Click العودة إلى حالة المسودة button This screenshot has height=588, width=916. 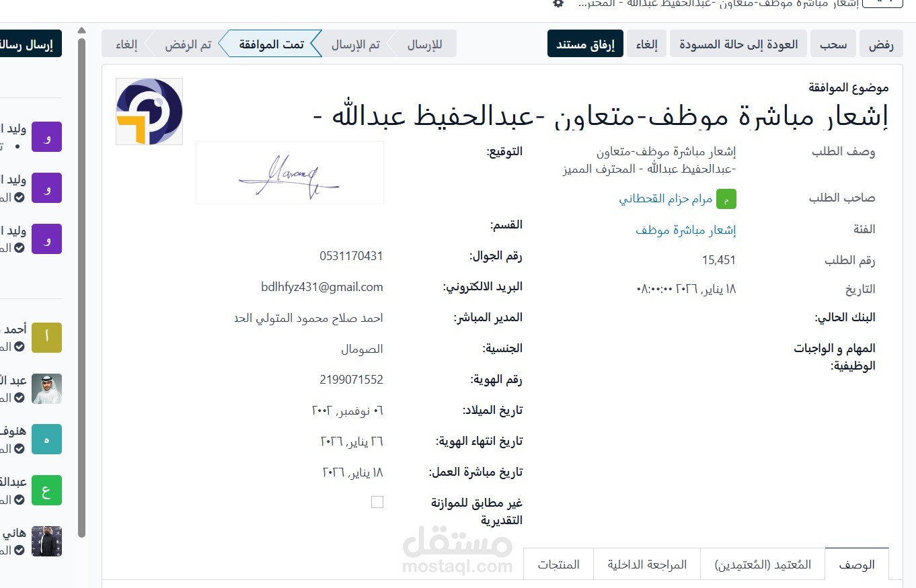(738, 44)
